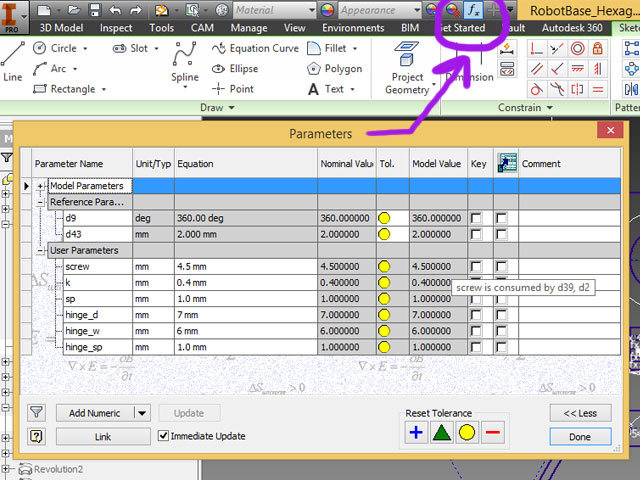Apply the Fix lock constraint
Screen dimensions: 640x480
598,49
